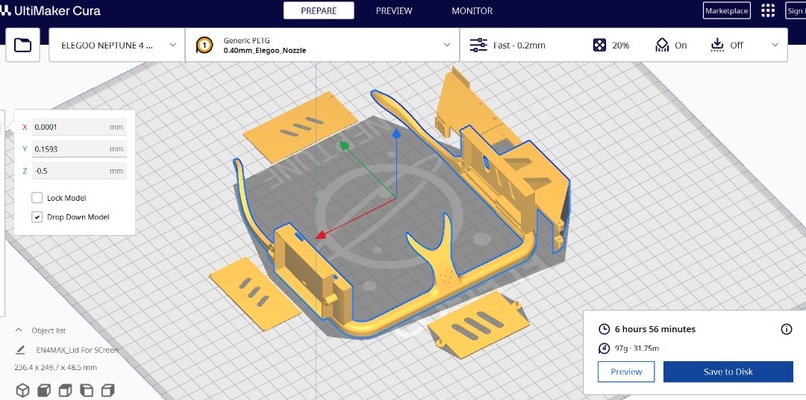Click the green Y-axis move arrow
The image size is (806, 400).
[345, 146]
